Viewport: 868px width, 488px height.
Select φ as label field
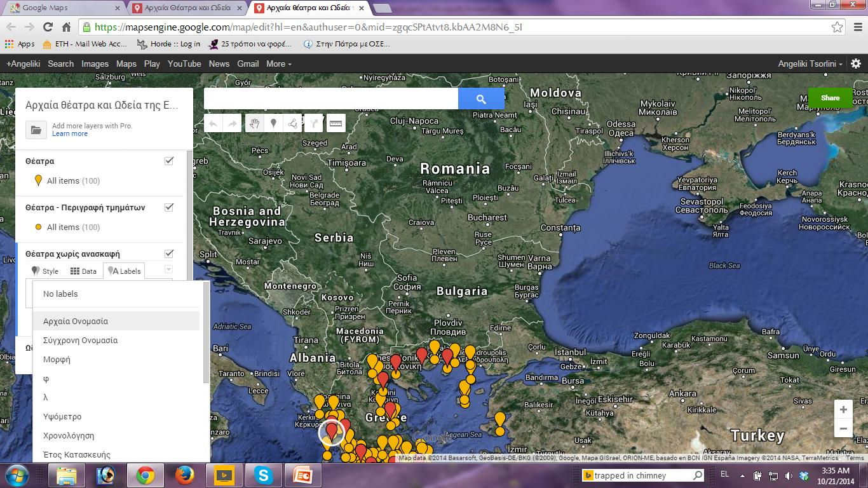point(116,379)
